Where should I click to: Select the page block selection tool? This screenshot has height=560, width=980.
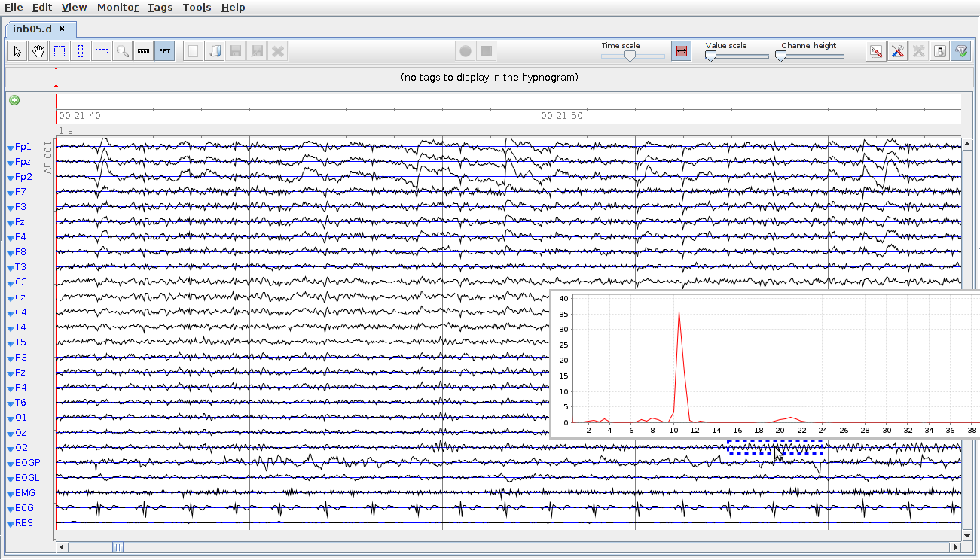click(x=60, y=51)
